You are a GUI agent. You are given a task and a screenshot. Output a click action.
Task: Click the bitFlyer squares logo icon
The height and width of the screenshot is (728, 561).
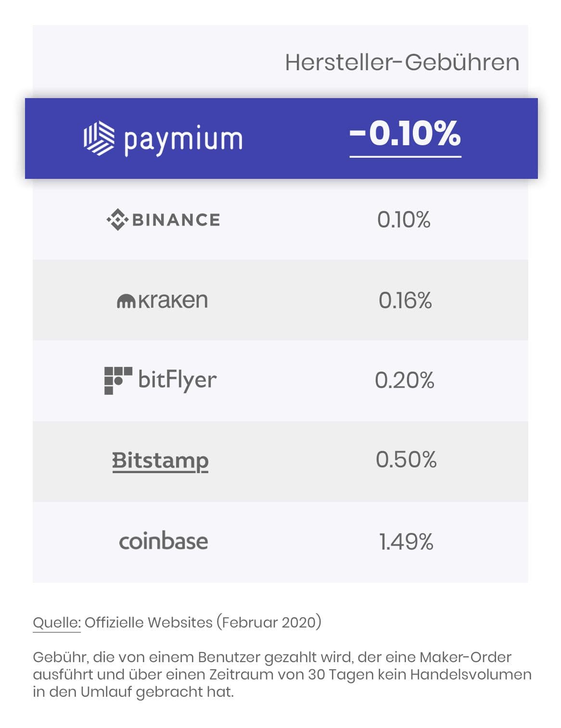click(118, 380)
